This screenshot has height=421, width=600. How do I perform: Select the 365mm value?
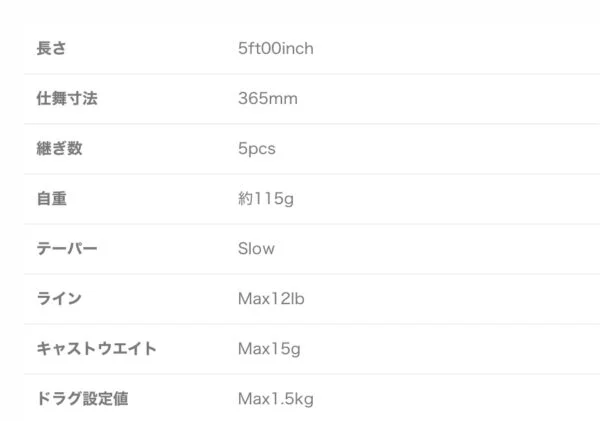point(267,98)
